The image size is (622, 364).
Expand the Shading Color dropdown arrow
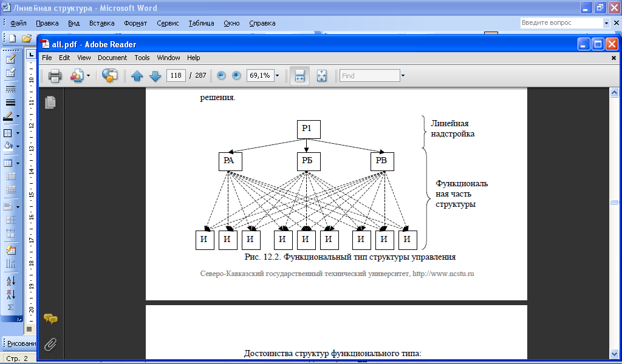(x=18, y=146)
